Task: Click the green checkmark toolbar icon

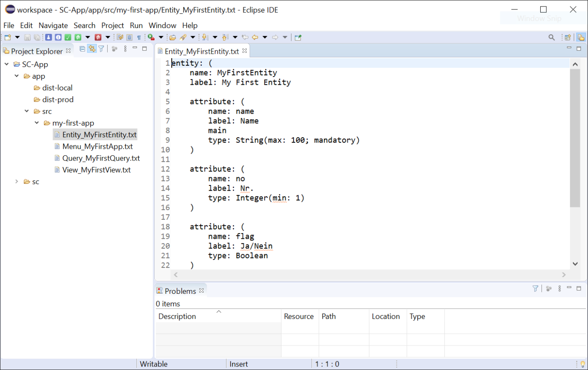Action: click(x=68, y=37)
